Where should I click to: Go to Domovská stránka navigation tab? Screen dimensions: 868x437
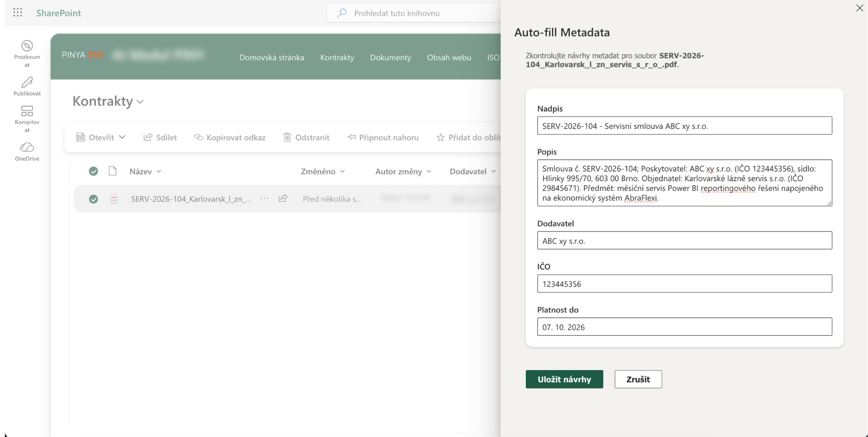(272, 57)
